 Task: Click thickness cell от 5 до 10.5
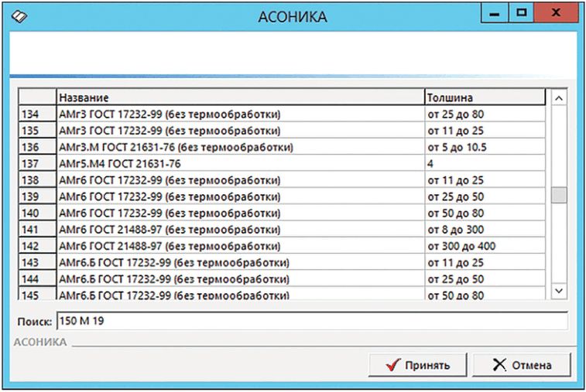[x=485, y=147]
